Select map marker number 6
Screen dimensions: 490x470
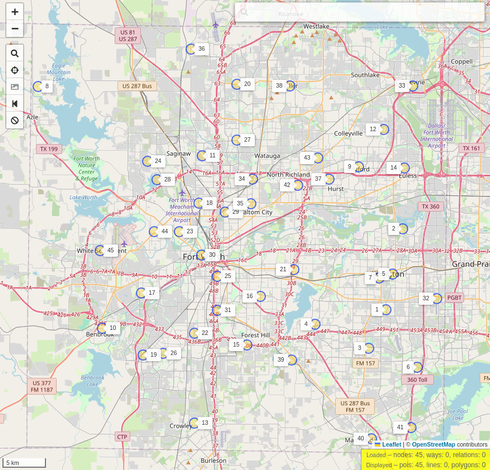point(417,367)
